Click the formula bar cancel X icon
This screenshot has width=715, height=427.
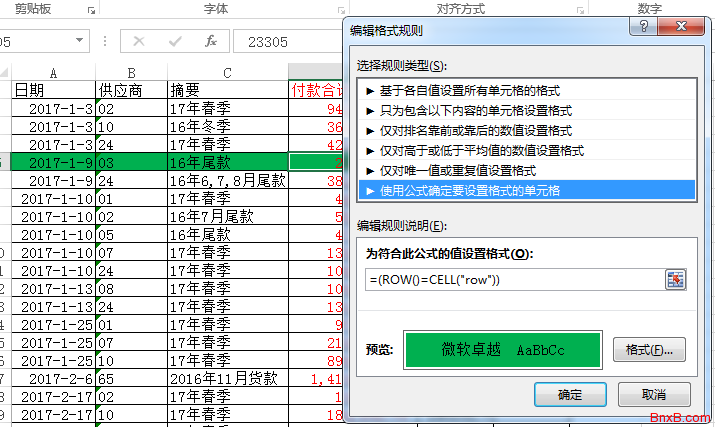[138, 41]
